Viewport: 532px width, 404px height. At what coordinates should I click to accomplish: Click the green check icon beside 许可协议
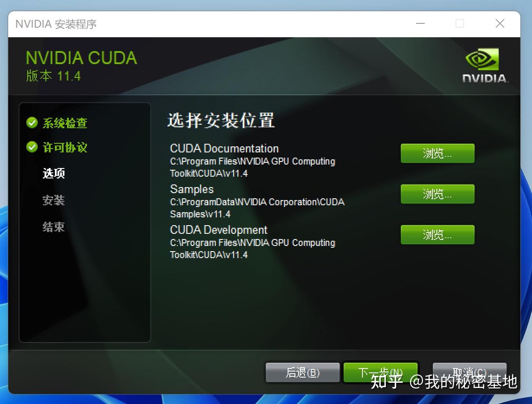32,147
